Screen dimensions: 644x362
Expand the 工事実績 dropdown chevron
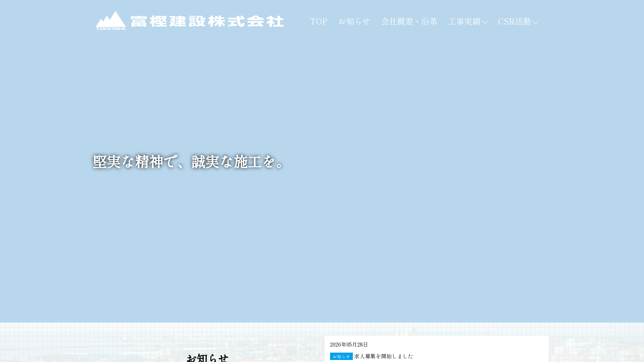485,22
